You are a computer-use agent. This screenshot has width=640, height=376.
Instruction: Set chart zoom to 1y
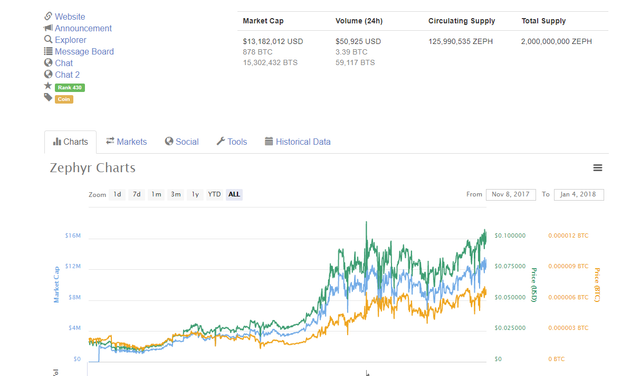tap(196, 194)
